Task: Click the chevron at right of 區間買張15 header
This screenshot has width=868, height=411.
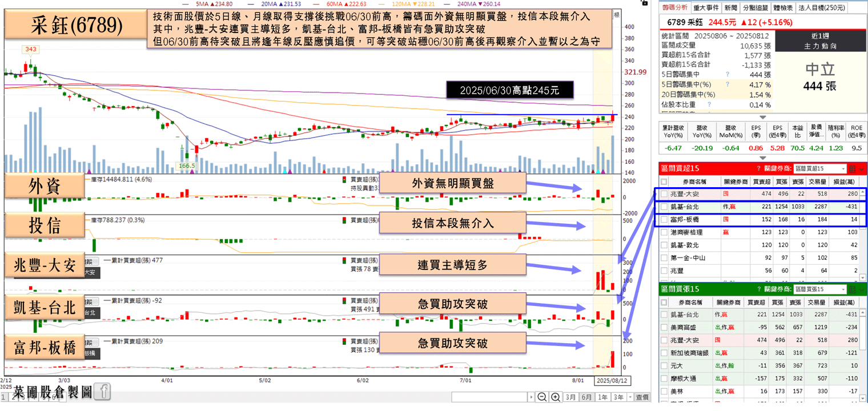Action: [x=863, y=289]
